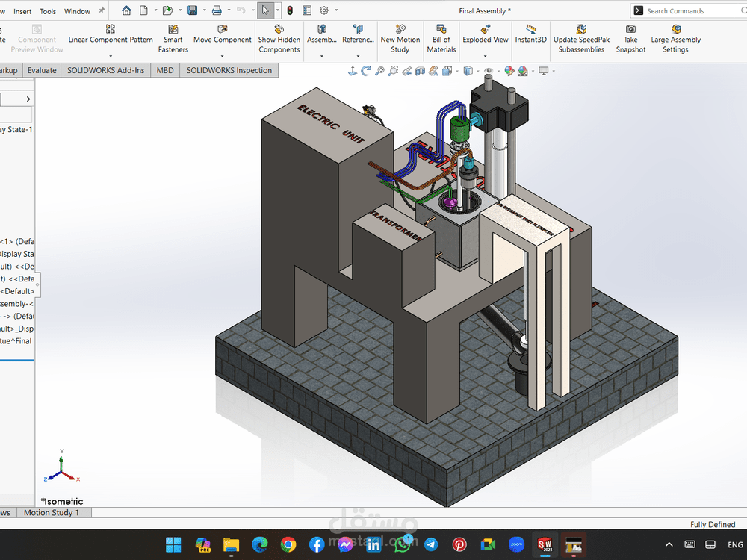The height and width of the screenshot is (560, 747).
Task: Open Google Chrome from the taskbar
Action: click(288, 545)
